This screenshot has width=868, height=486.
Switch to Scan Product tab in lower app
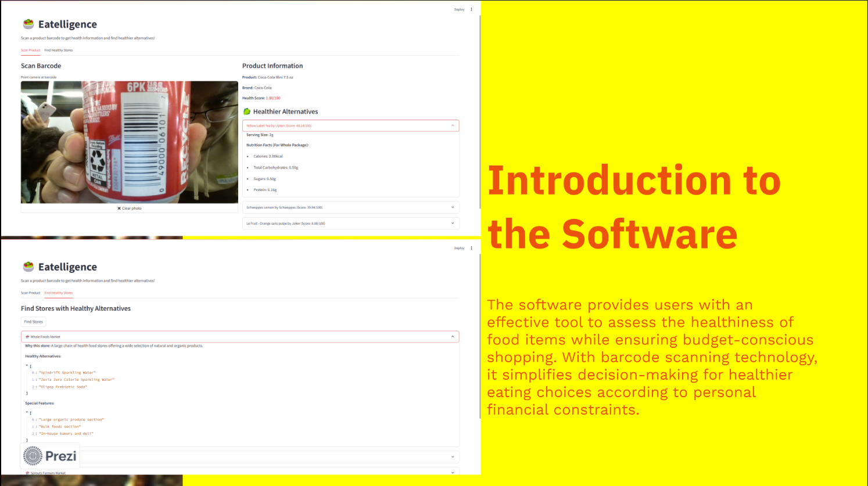pyautogui.click(x=31, y=293)
